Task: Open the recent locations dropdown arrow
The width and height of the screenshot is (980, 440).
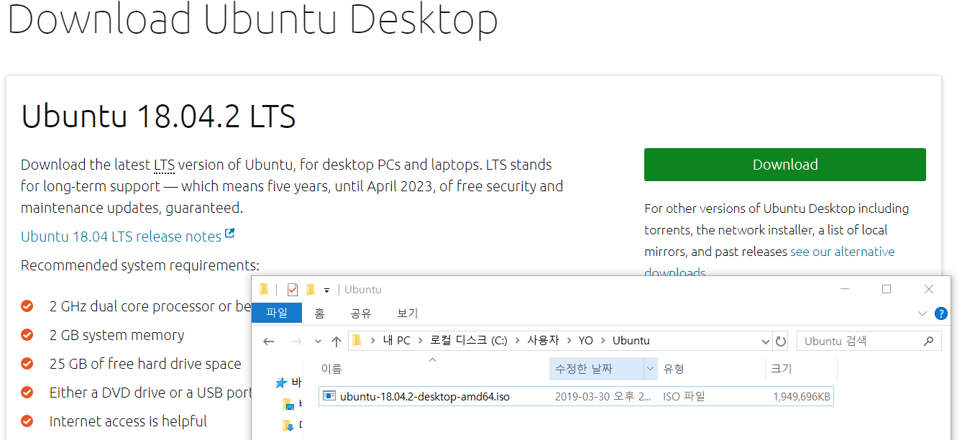Action: 318,342
